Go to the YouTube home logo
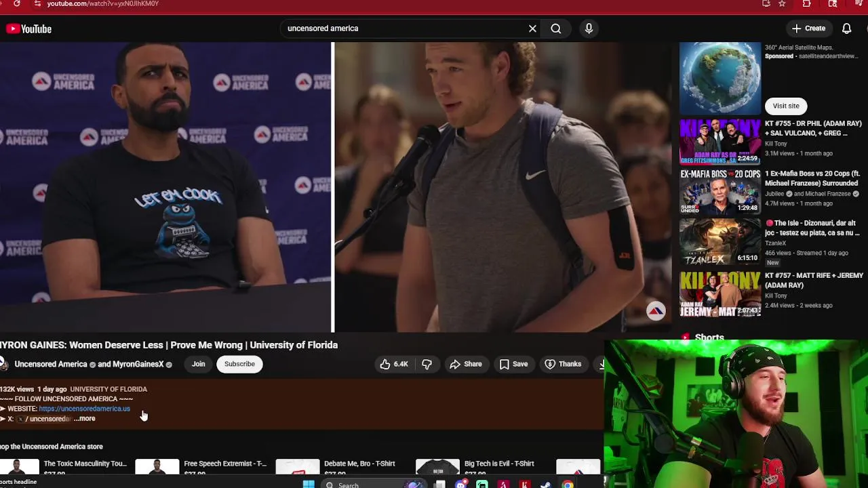The width and height of the screenshot is (868, 488). (28, 28)
